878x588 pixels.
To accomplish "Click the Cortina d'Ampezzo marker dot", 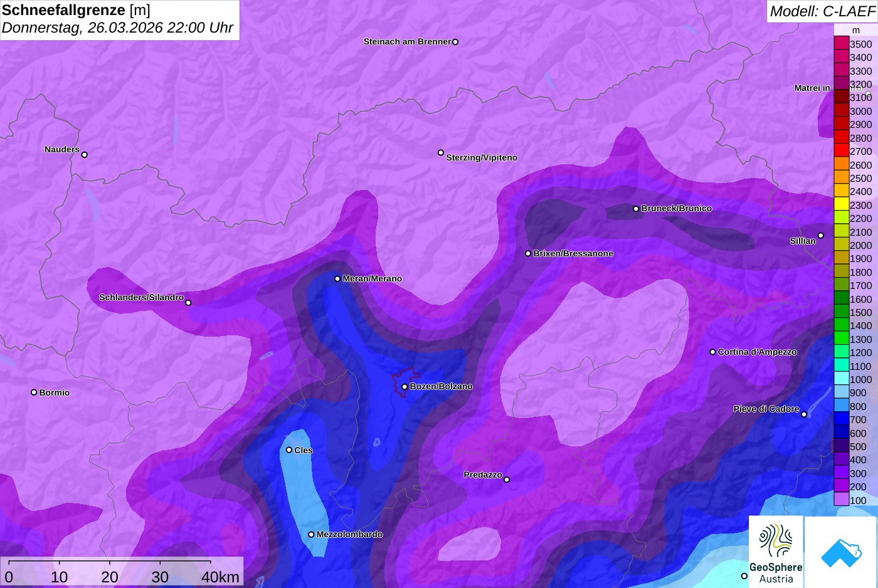I will 712,352.
